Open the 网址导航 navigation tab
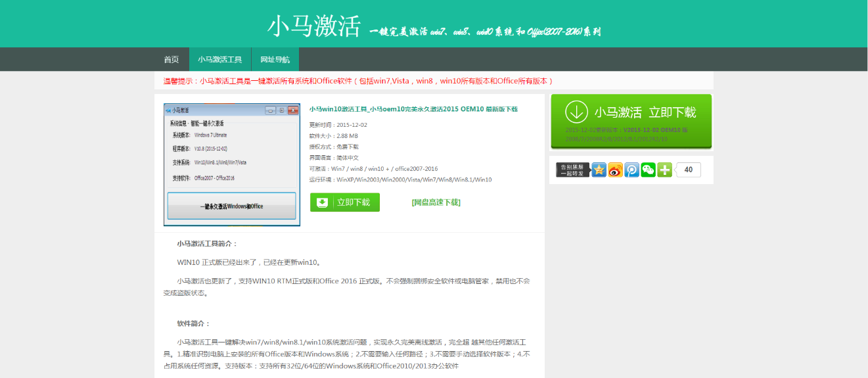This screenshot has height=378, width=868. pos(275,59)
